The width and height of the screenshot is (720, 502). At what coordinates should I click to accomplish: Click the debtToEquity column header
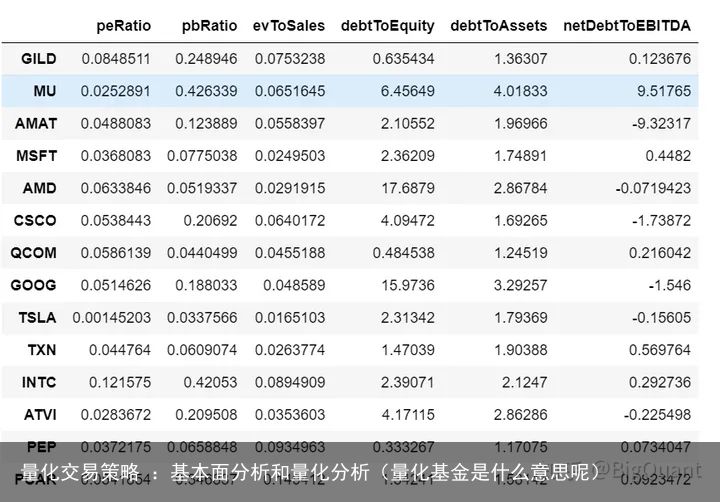pyautogui.click(x=388, y=26)
